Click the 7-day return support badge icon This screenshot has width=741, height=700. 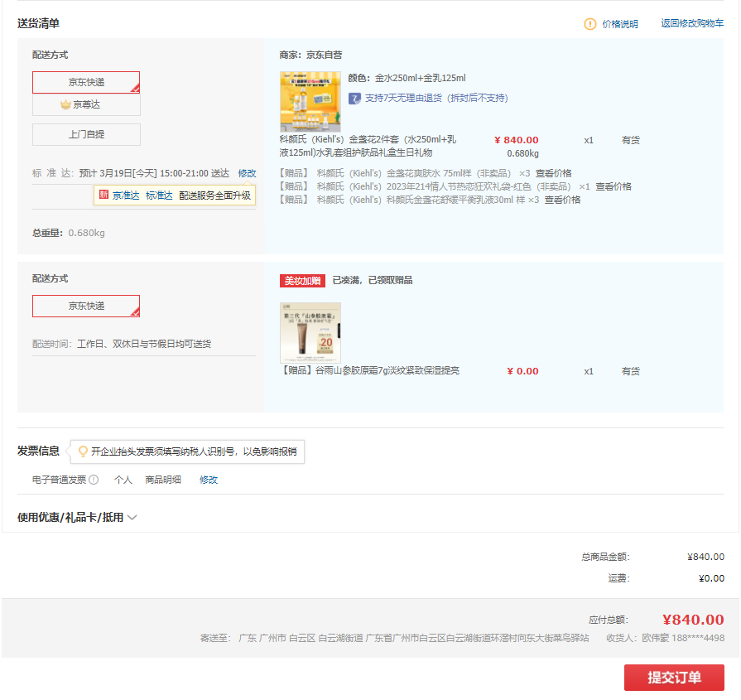pyautogui.click(x=354, y=98)
